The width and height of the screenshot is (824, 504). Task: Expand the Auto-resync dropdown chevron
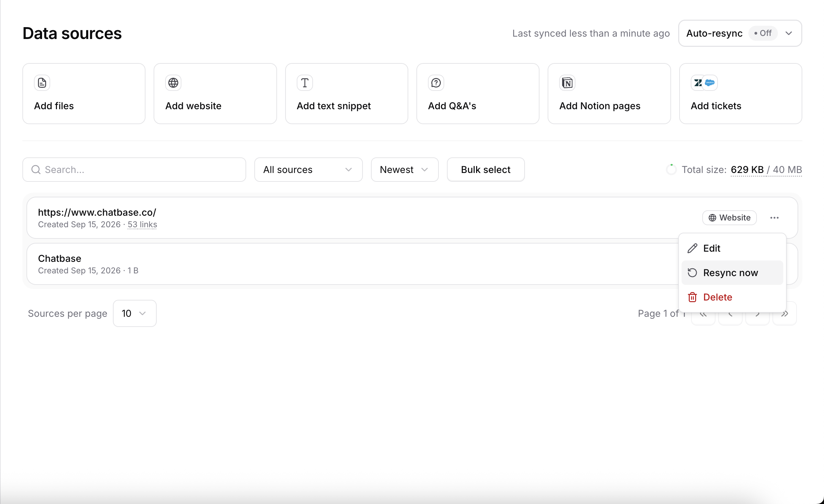click(x=789, y=33)
